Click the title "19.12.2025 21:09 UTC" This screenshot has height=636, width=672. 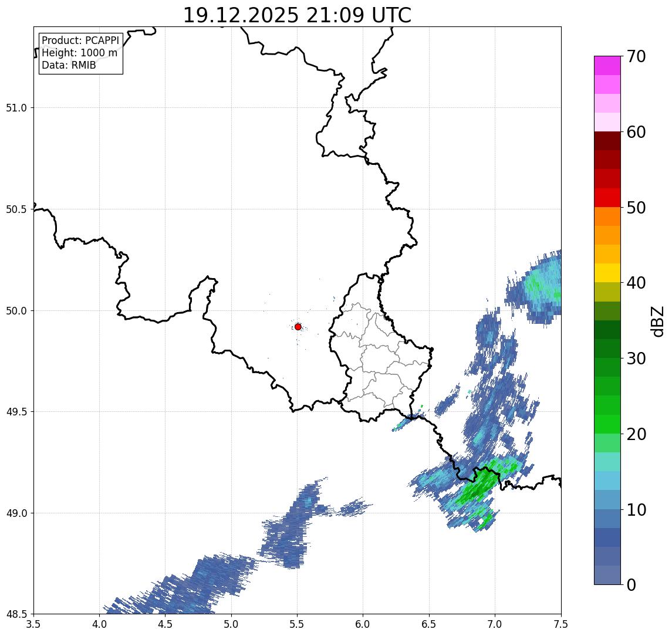click(297, 15)
